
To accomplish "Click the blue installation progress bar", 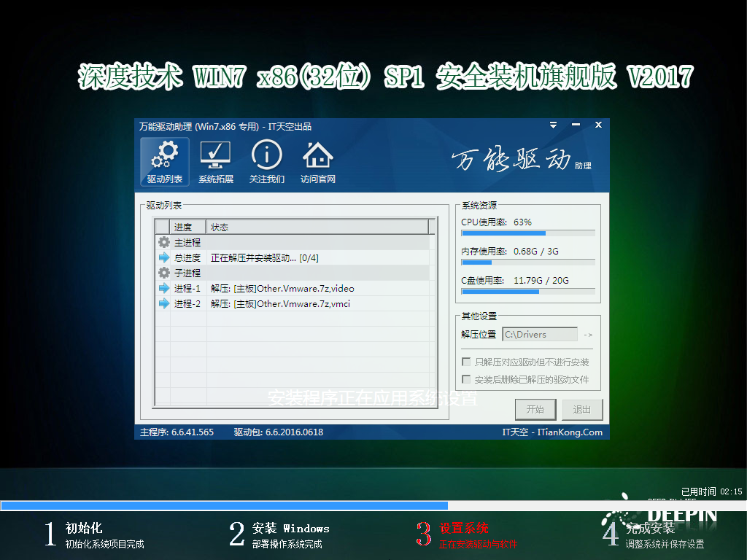I will [225, 506].
